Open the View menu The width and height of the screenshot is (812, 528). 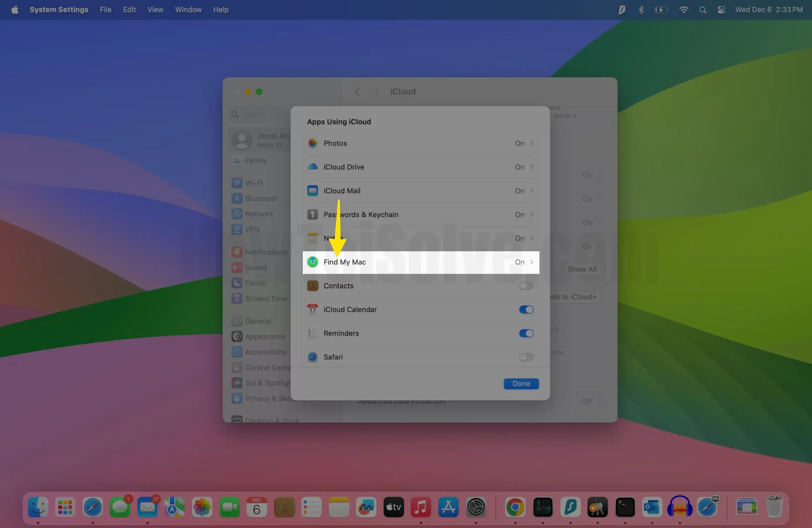155,10
